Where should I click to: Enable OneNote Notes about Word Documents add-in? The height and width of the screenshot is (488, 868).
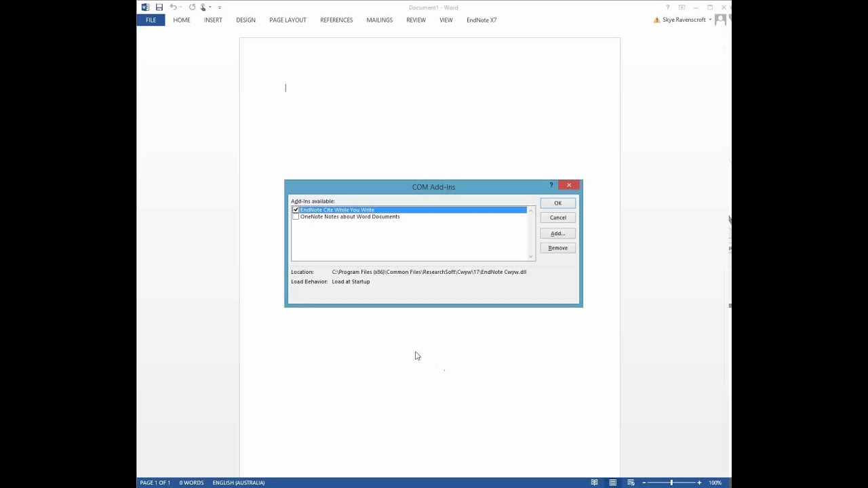click(x=295, y=216)
